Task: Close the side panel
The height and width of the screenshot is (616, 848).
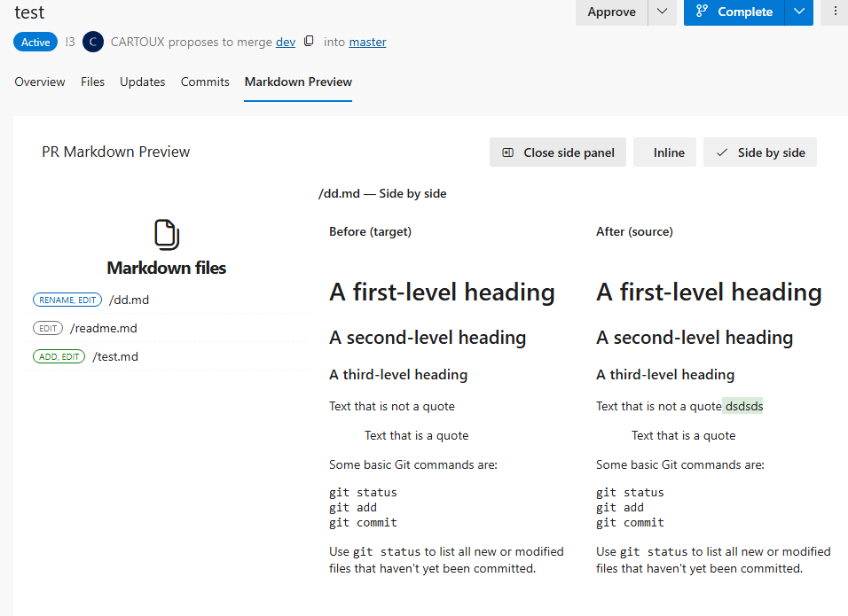Action: [x=558, y=152]
